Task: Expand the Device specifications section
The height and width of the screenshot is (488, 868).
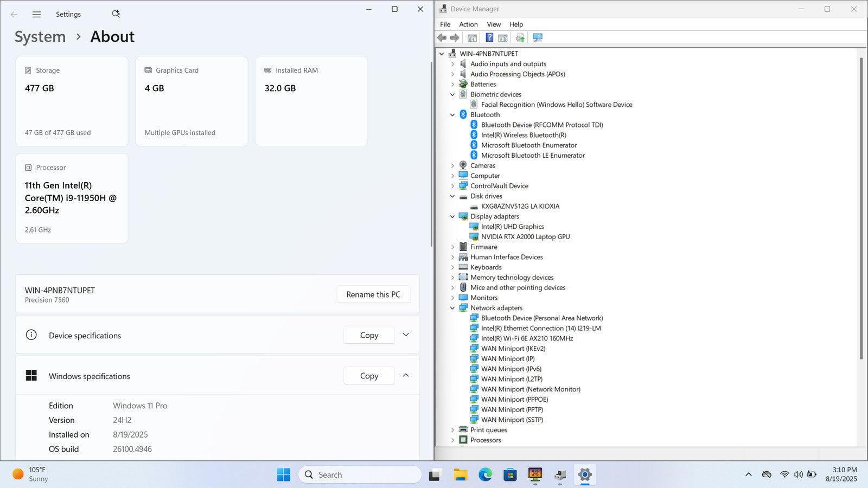Action: (406, 335)
